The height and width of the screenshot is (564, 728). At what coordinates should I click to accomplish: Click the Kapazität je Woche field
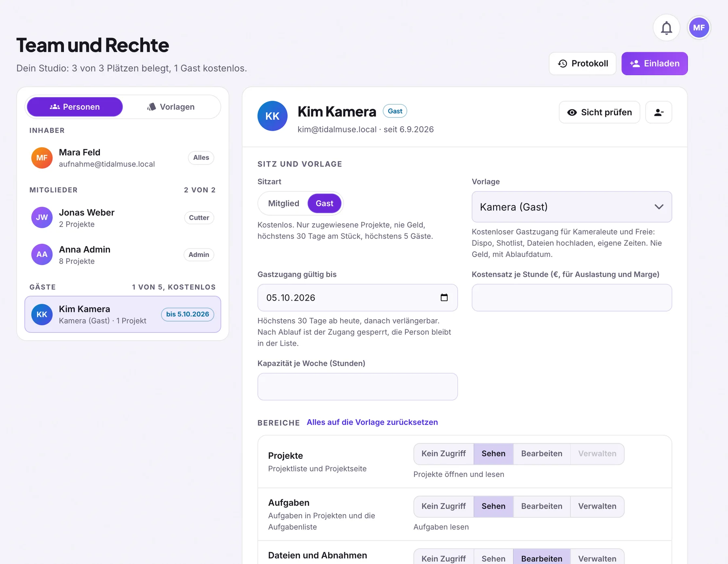click(358, 387)
